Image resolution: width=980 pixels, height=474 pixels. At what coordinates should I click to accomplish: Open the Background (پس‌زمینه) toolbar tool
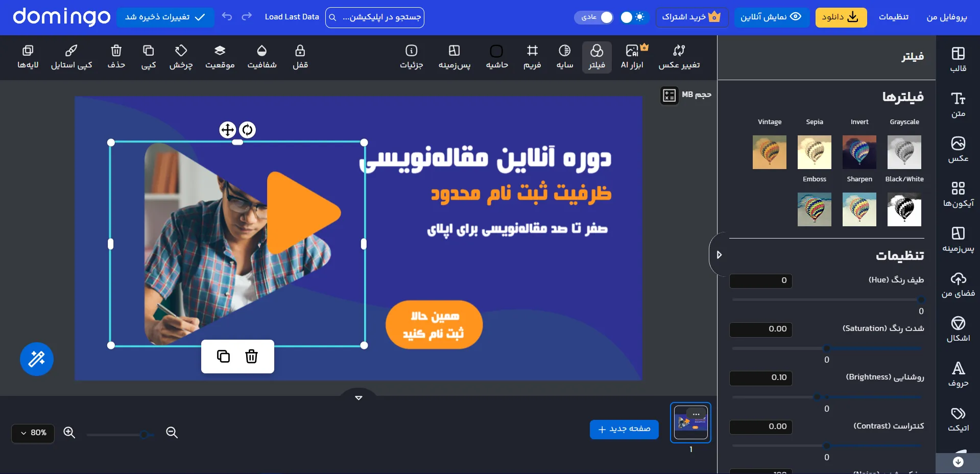(x=455, y=57)
